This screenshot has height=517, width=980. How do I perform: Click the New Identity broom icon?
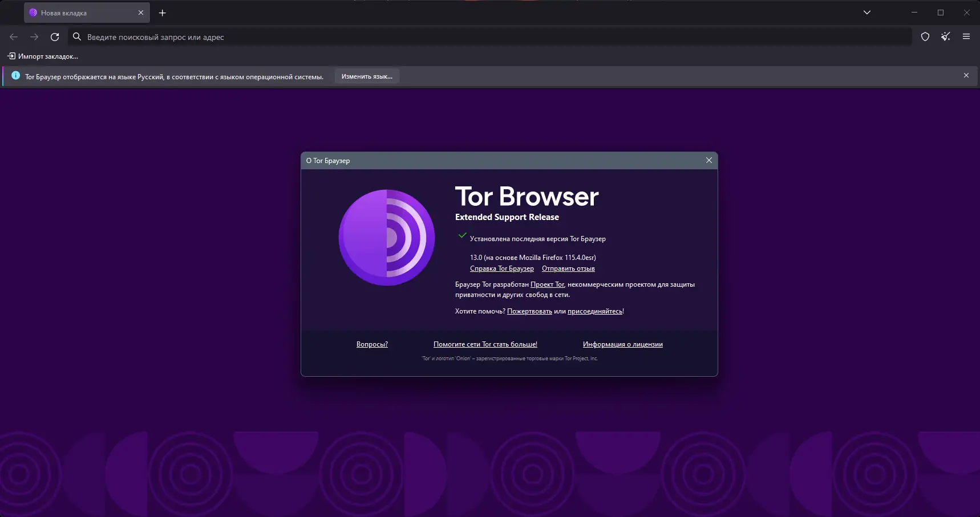pyautogui.click(x=946, y=37)
